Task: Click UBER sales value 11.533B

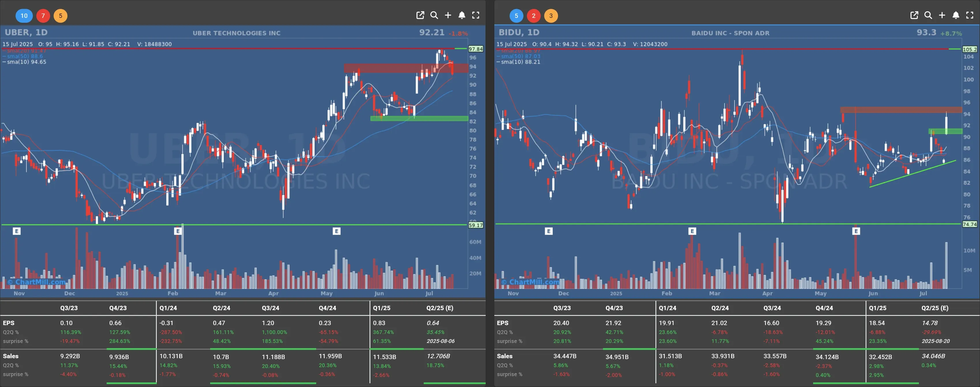Action: tap(385, 357)
